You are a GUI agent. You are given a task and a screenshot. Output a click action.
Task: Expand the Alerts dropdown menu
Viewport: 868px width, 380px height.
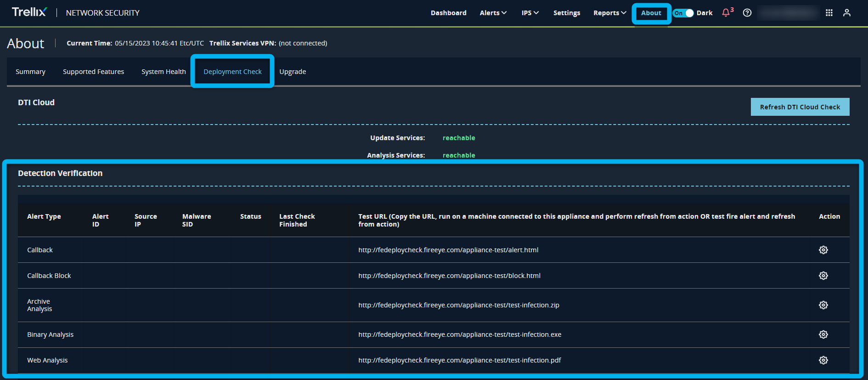pos(493,13)
